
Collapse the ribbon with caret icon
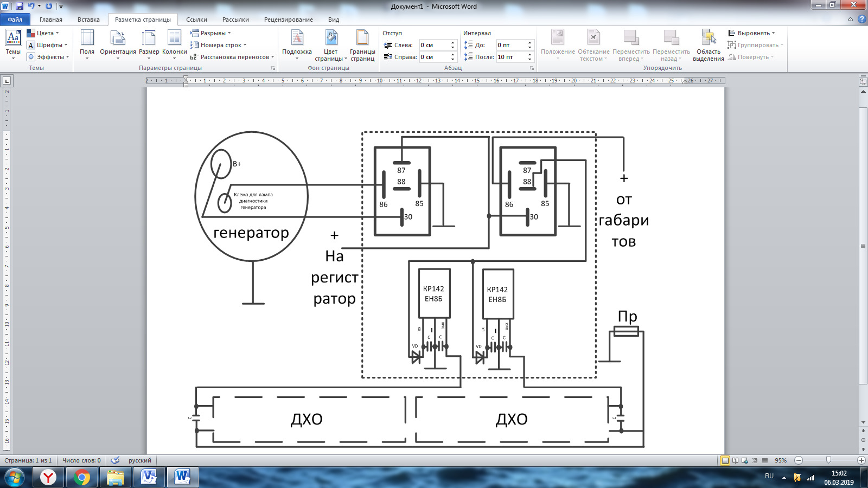[850, 20]
